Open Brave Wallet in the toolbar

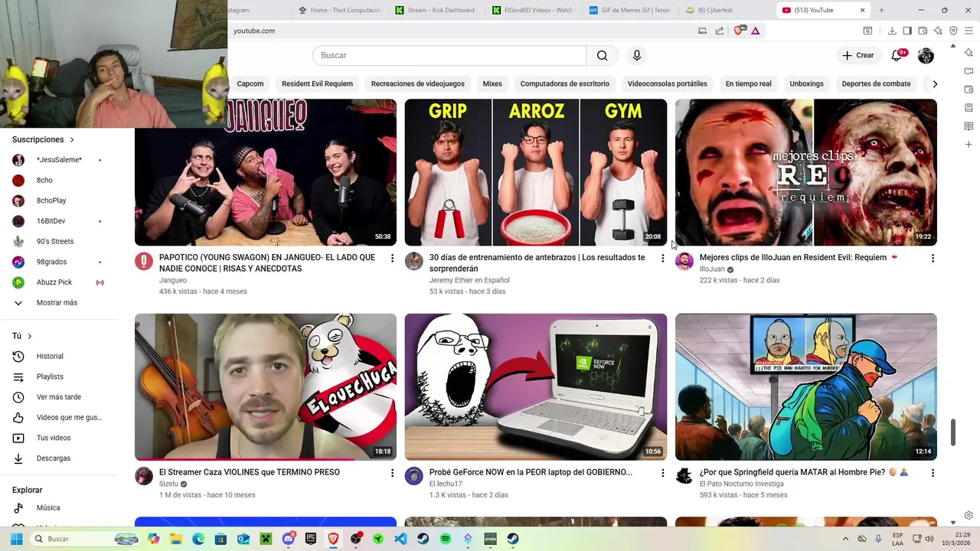pos(923,31)
